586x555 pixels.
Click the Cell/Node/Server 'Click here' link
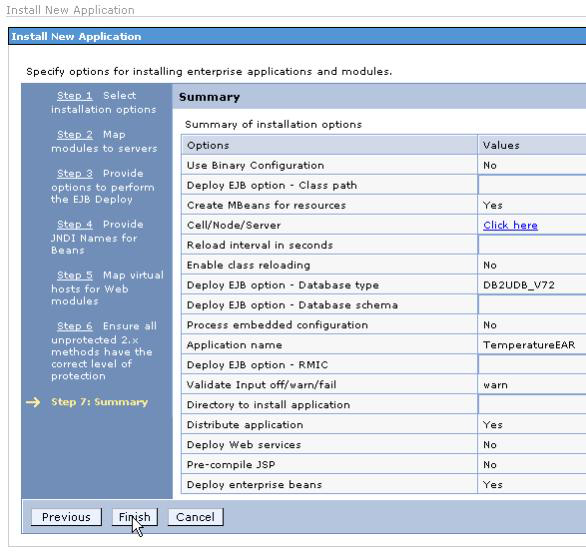click(x=510, y=225)
